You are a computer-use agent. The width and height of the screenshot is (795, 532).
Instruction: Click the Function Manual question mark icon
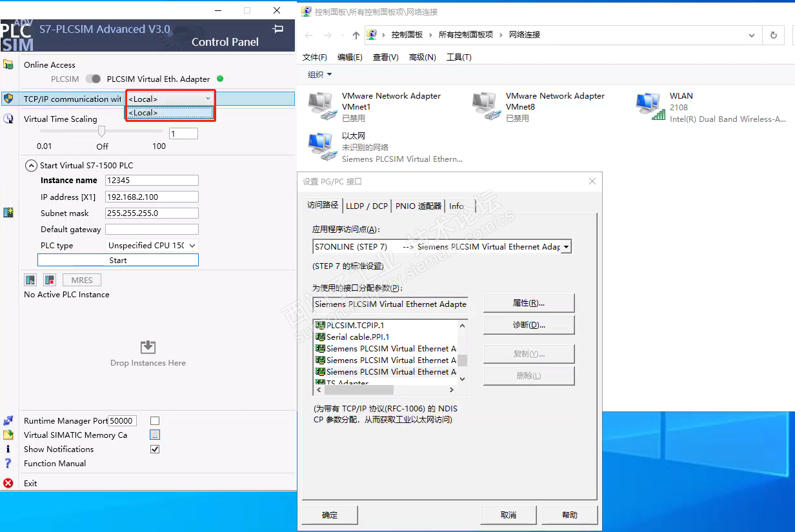click(8, 463)
